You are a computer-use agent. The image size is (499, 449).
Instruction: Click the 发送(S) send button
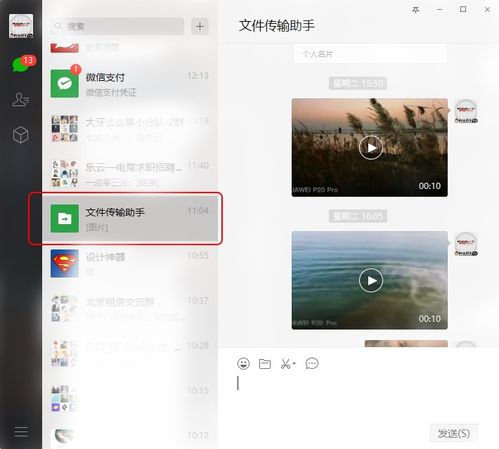[x=454, y=433]
